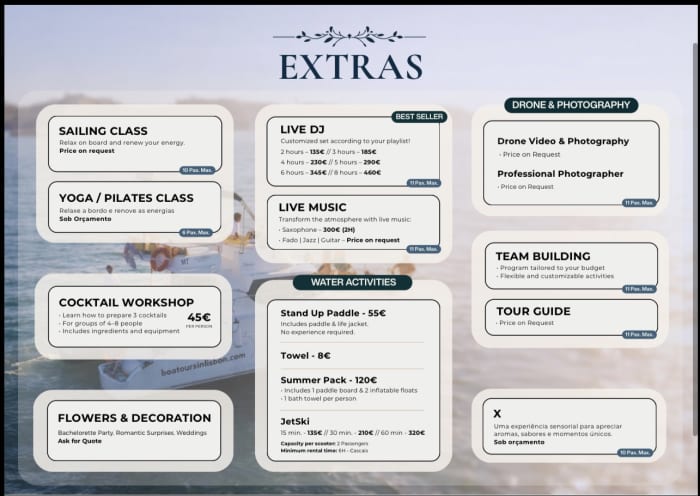The width and height of the screenshot is (700, 496).
Task: Click 'Price on Request' under Tour Guide
Action: (525, 323)
